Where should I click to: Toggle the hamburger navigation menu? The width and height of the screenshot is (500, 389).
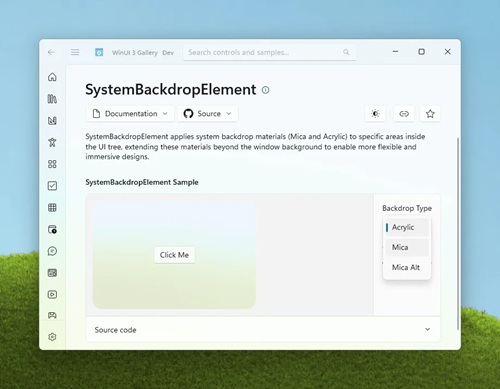click(x=75, y=52)
